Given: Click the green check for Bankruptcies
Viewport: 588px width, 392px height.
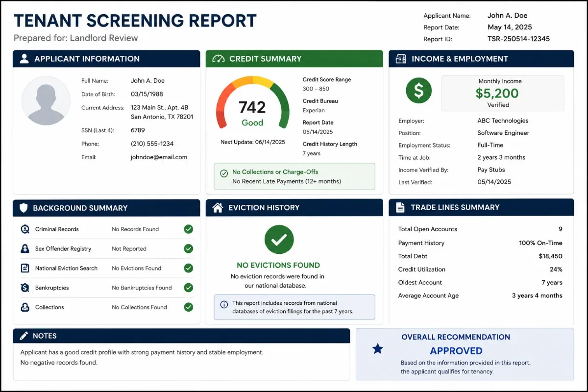Looking at the screenshot, I should pyautogui.click(x=188, y=288).
